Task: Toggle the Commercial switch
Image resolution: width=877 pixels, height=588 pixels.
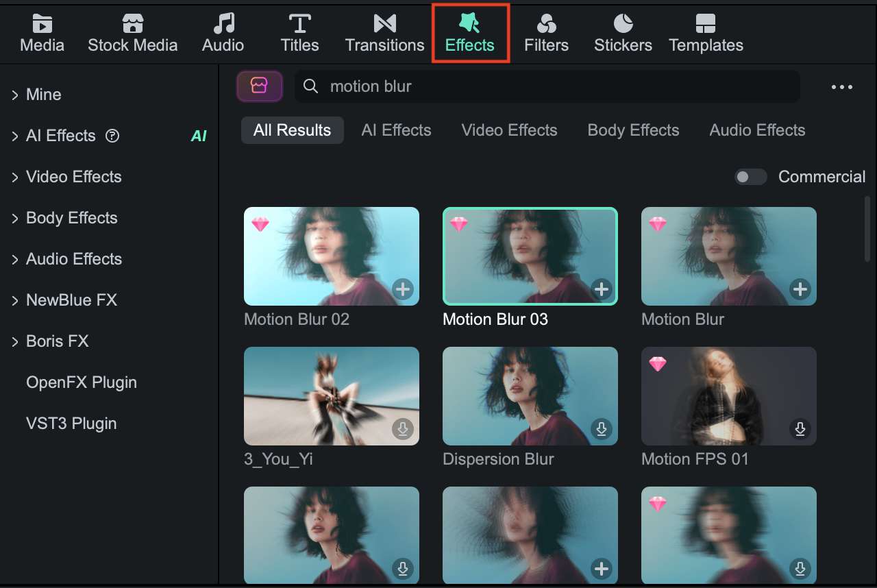Action: (751, 177)
